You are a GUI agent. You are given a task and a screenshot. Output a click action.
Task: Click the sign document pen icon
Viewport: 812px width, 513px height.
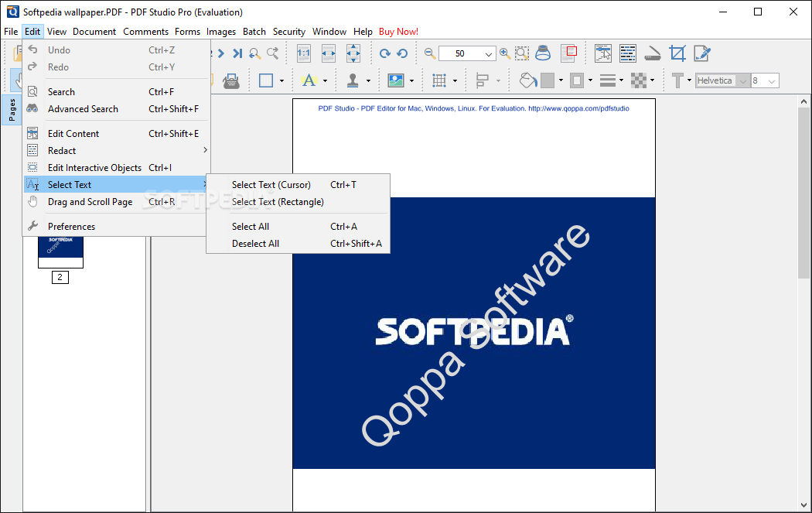click(x=702, y=53)
